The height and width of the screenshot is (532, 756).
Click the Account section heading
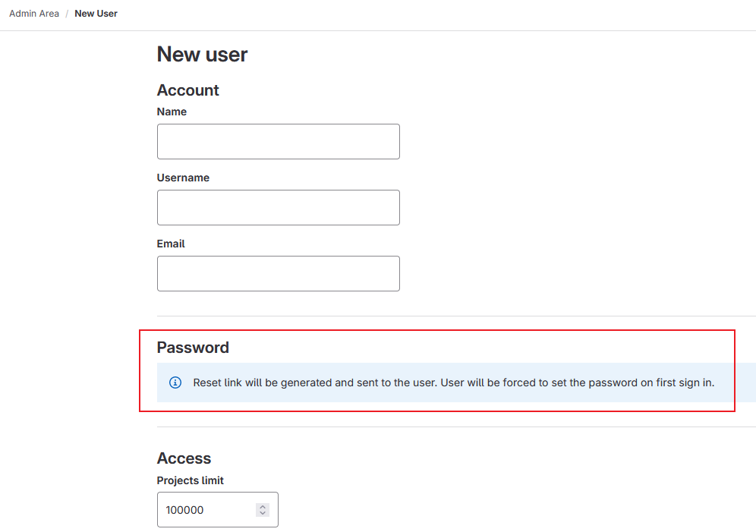pos(187,90)
